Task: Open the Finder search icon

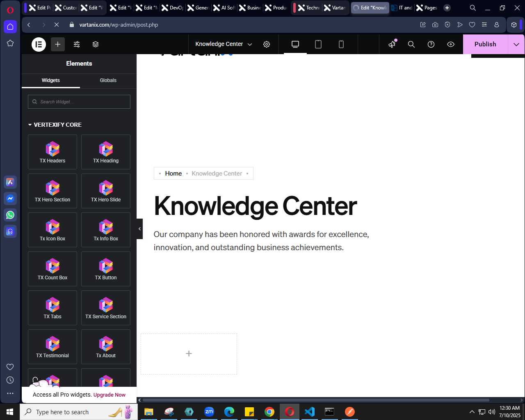Action: click(411, 44)
